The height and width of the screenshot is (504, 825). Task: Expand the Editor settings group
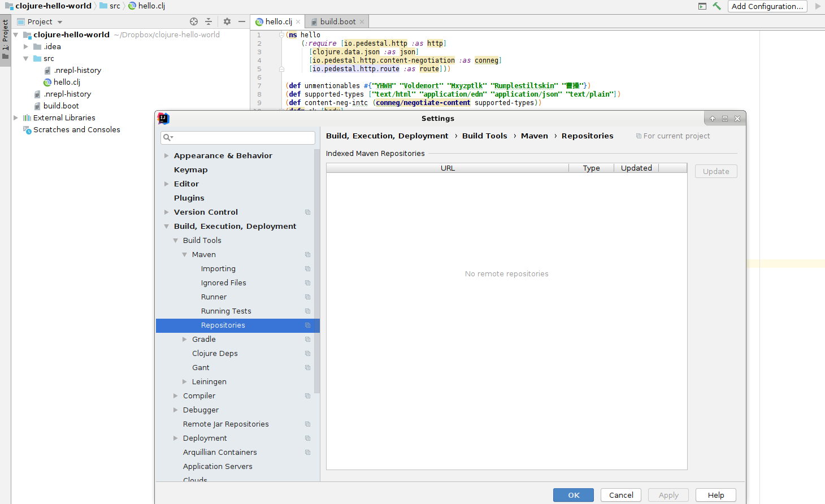point(167,184)
